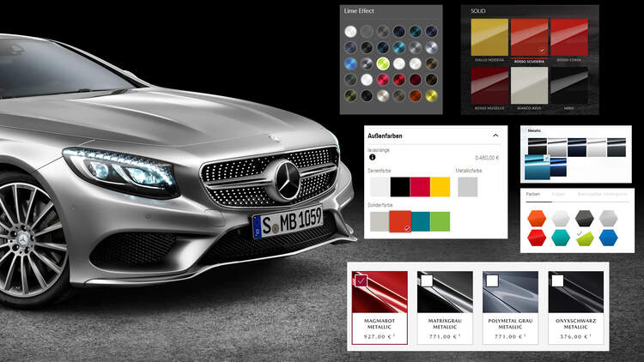This screenshot has height=362, width=644.
Task: Select the lime green Lime Effect swatch
Action: click(383, 63)
